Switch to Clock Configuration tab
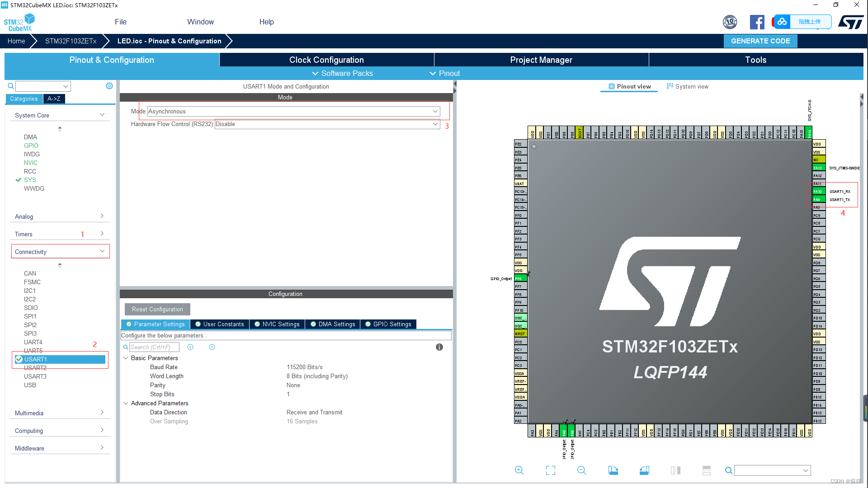868x488 pixels. 326,60
